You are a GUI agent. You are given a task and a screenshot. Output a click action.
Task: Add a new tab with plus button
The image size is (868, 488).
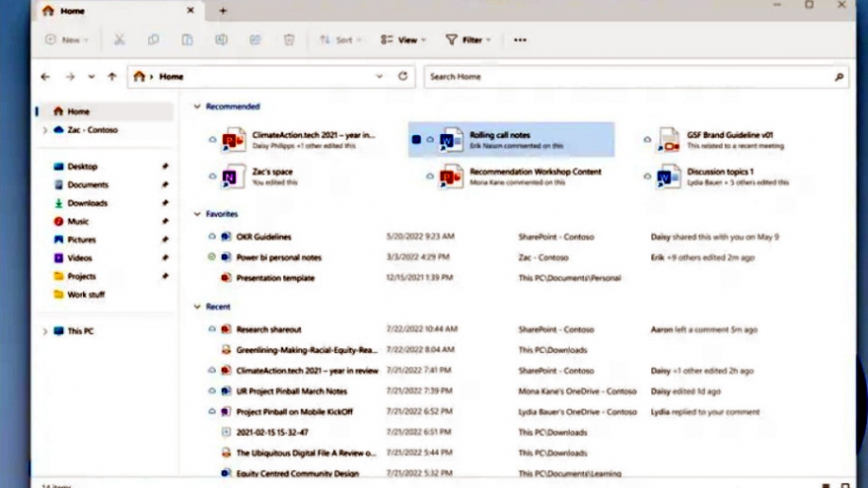coord(223,10)
